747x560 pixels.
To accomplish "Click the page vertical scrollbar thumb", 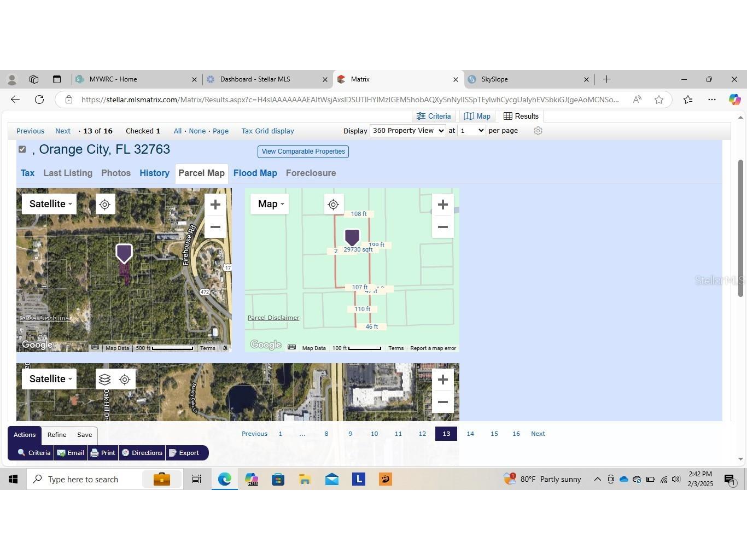I will click(x=740, y=228).
